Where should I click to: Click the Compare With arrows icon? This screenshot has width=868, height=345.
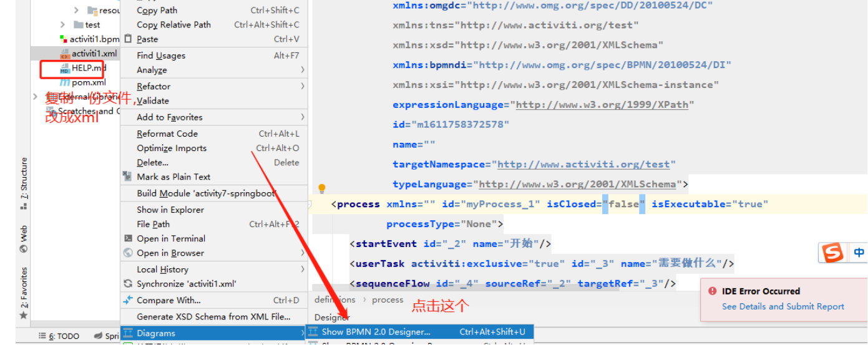pyautogui.click(x=127, y=300)
